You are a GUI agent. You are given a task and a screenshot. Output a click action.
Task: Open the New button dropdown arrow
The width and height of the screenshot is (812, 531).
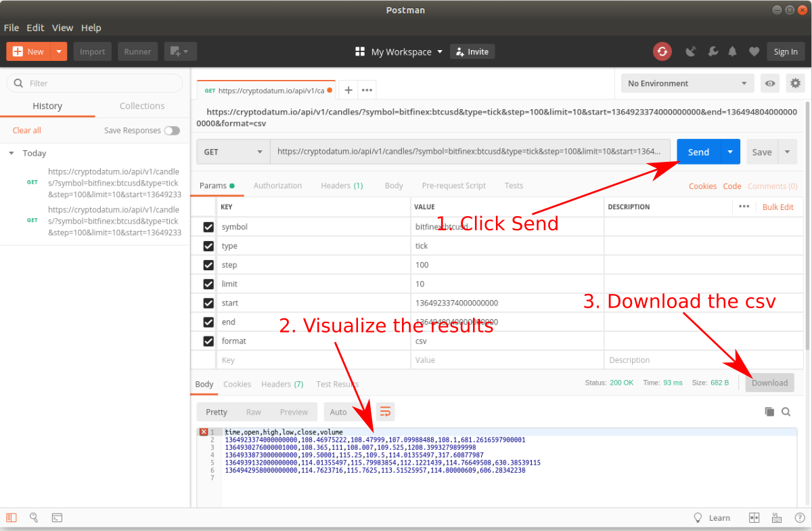coord(60,51)
